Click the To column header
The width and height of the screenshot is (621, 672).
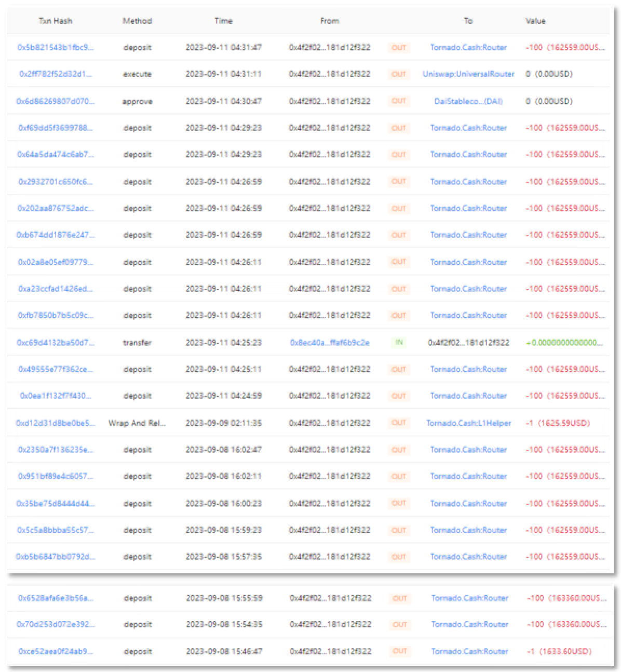tap(468, 21)
